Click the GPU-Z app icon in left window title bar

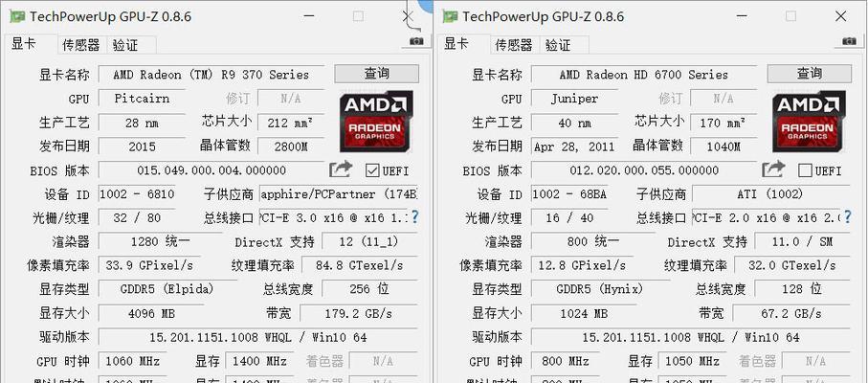pyautogui.click(x=17, y=16)
